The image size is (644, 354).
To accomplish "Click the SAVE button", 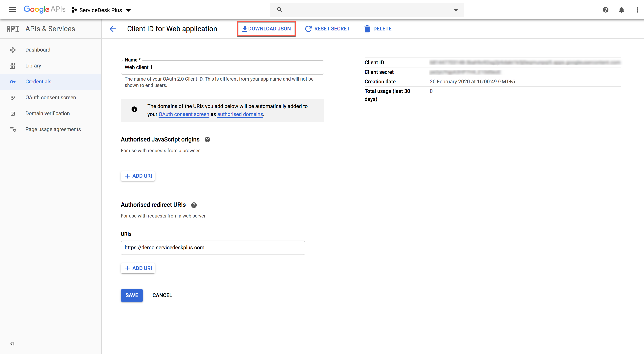I will click(x=132, y=295).
